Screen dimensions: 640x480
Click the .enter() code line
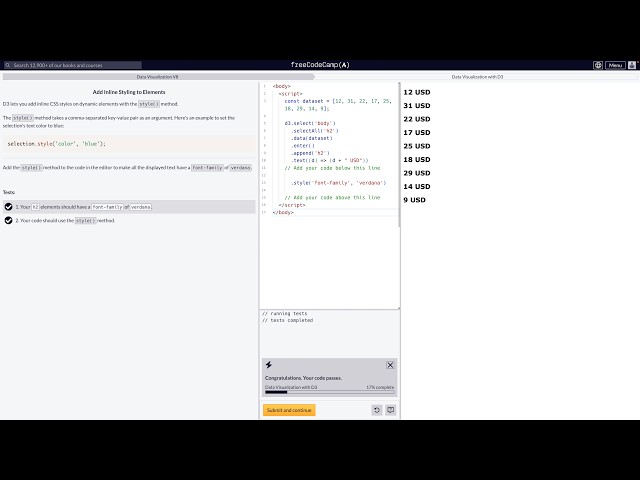point(303,146)
